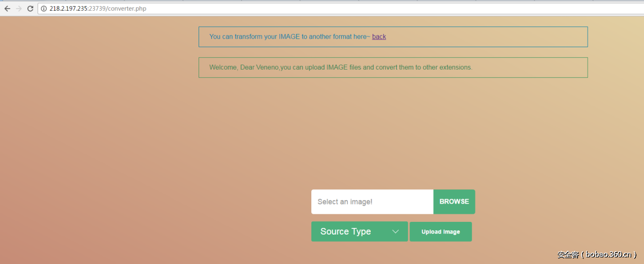The height and width of the screenshot is (264, 644).
Task: Open the site information icon
Action: pyautogui.click(x=44, y=9)
